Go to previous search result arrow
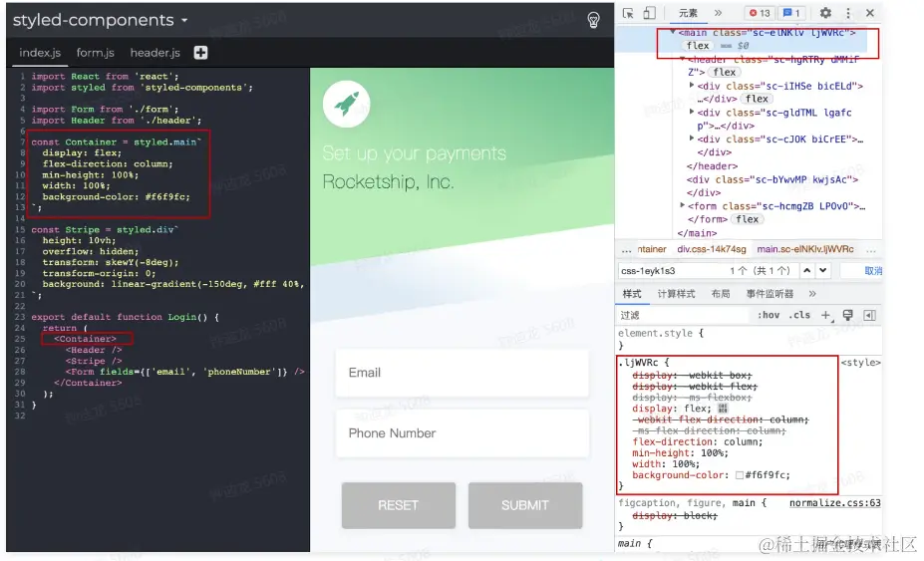 click(x=806, y=270)
